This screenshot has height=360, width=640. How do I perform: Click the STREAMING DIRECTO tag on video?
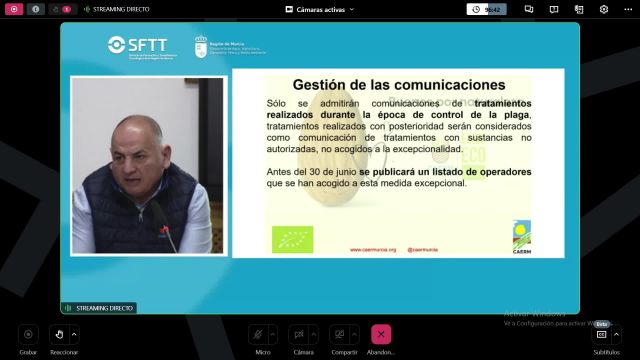(x=99, y=308)
